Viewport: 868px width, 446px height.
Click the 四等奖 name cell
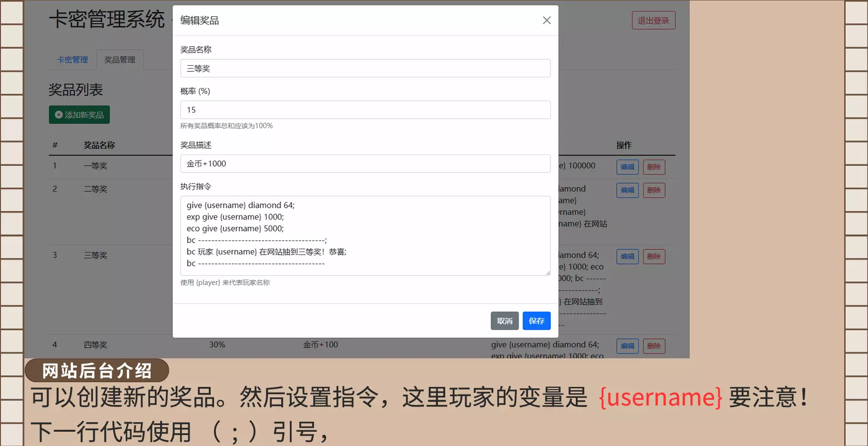coord(95,345)
